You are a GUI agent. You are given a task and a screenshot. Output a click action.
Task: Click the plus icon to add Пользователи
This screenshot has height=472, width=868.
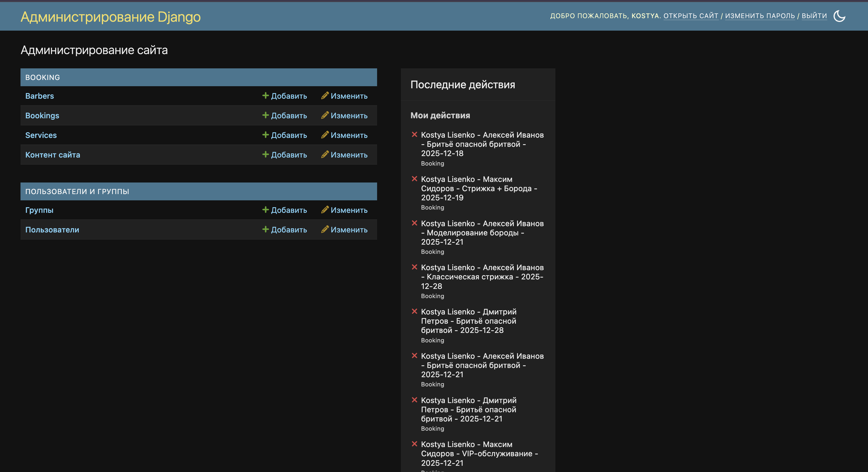pyautogui.click(x=266, y=229)
